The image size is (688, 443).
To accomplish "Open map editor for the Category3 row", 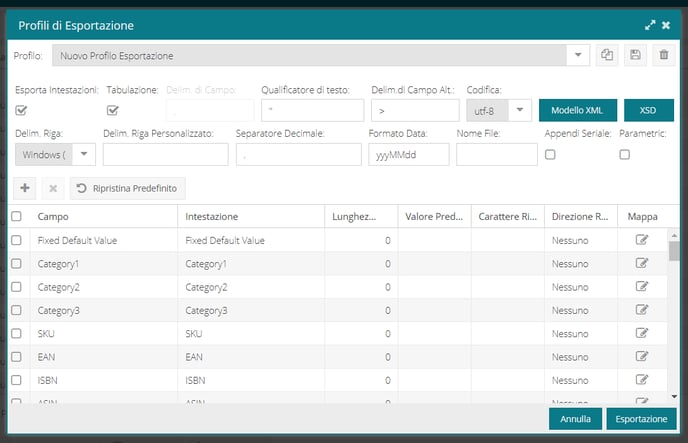I will (642, 310).
